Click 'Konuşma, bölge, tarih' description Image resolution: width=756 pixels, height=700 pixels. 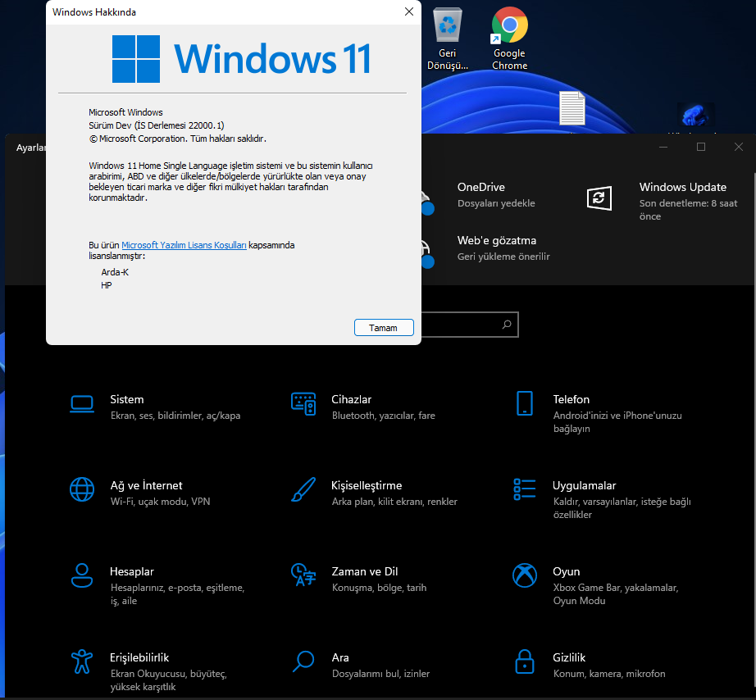(379, 588)
